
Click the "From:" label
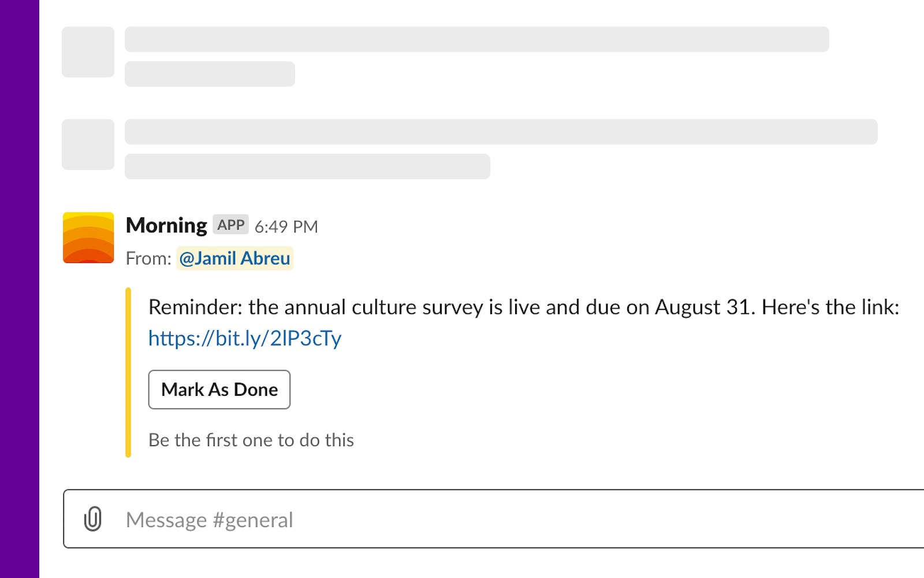click(x=148, y=258)
